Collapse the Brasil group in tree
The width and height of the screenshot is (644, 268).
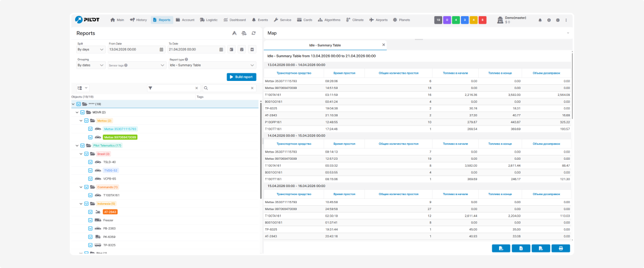coord(80,154)
